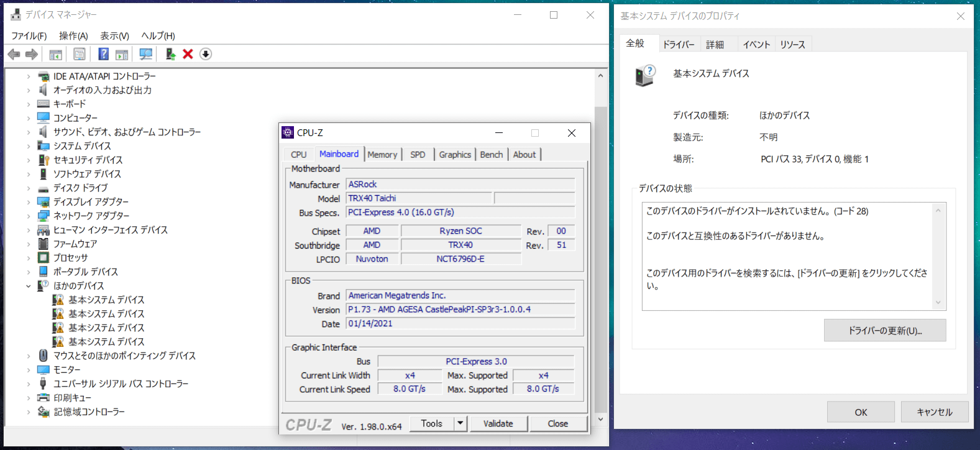Click the セキュリティ デバイス category icon

click(44, 160)
